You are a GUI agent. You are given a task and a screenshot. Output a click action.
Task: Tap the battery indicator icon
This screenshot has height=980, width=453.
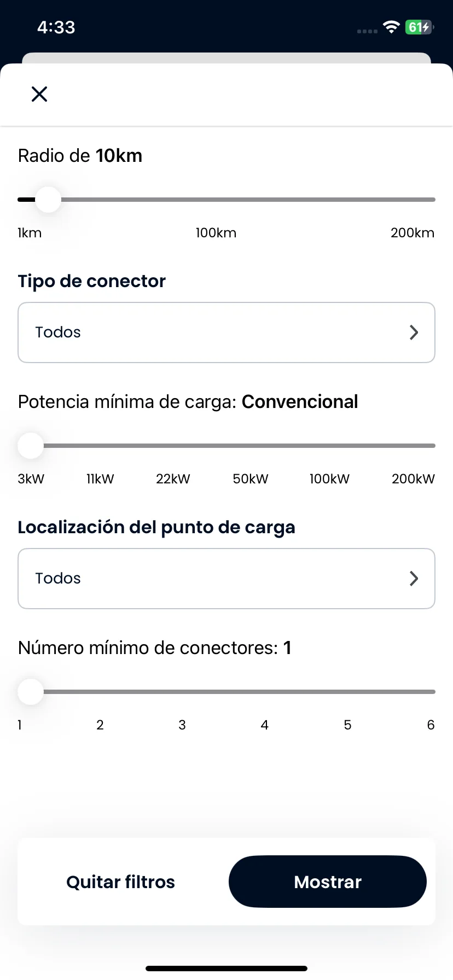[x=420, y=27]
